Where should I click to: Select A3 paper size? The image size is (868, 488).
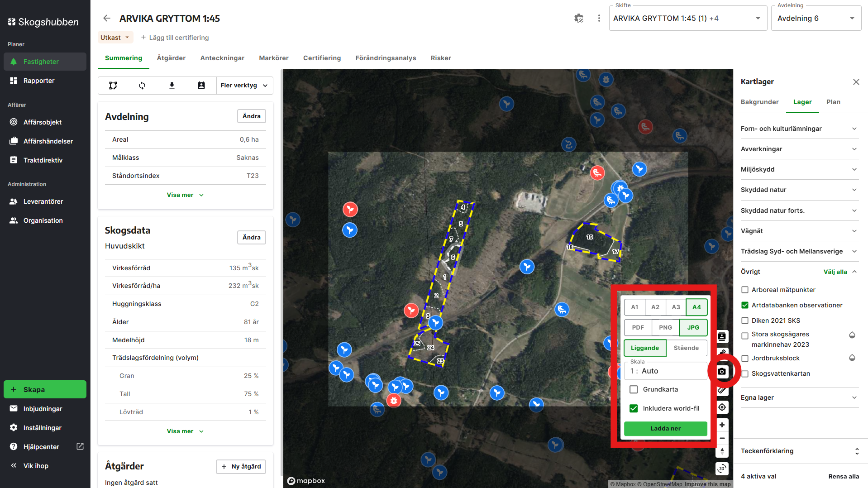point(676,307)
